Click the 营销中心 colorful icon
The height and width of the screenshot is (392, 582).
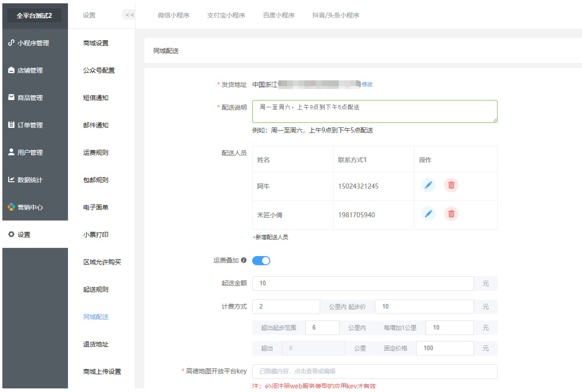point(11,207)
